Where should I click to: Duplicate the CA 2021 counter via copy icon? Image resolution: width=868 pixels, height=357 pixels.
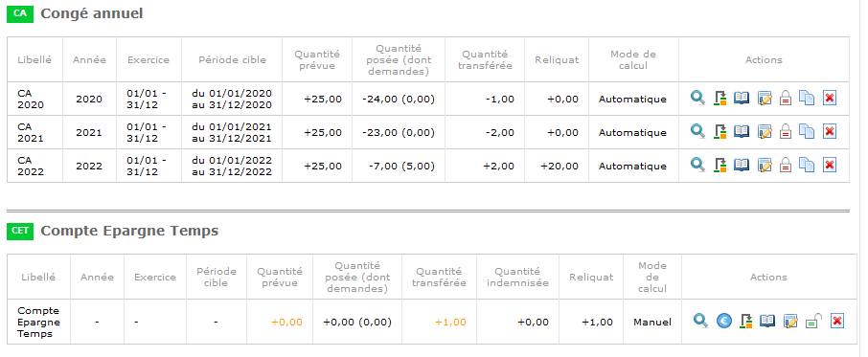[x=807, y=131]
